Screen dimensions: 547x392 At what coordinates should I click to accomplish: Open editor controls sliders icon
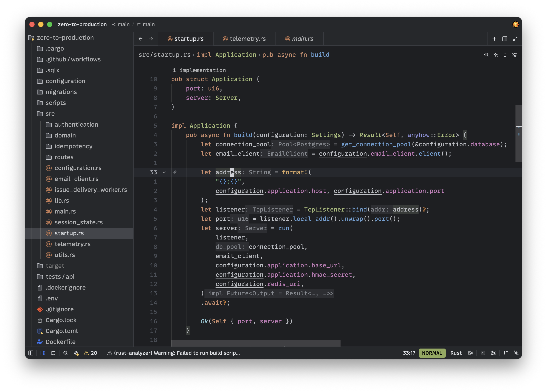pyautogui.click(x=514, y=55)
